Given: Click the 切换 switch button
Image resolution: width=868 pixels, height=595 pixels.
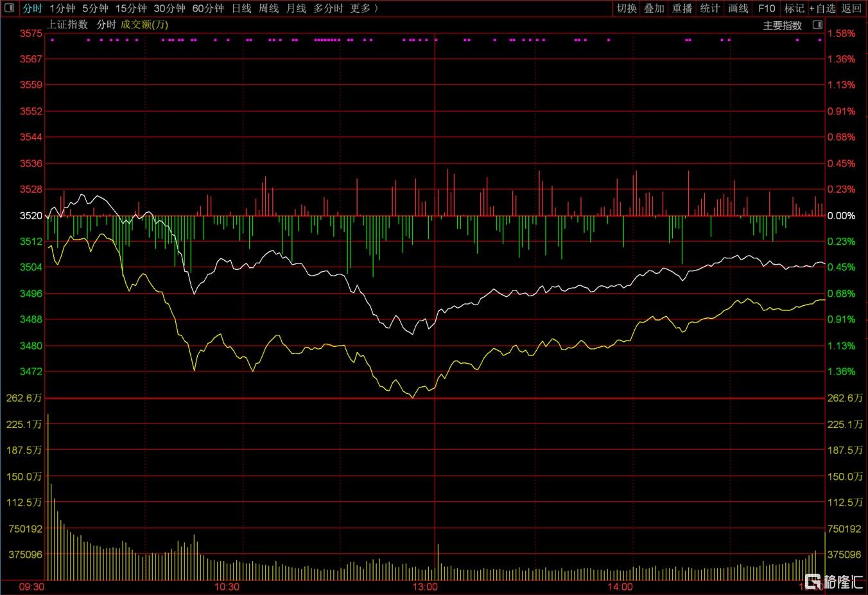Looking at the screenshot, I should coord(627,8).
